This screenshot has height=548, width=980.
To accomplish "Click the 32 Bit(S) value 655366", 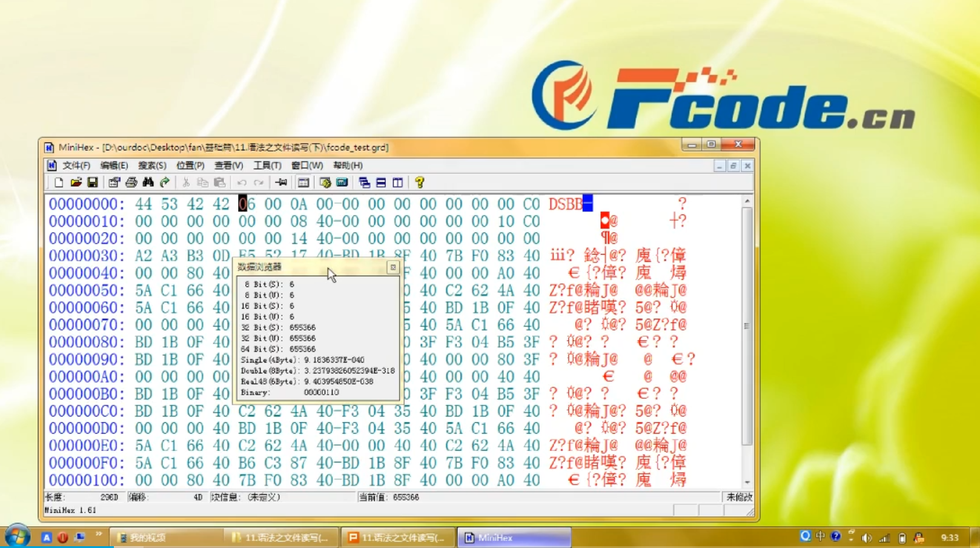I will coord(302,327).
